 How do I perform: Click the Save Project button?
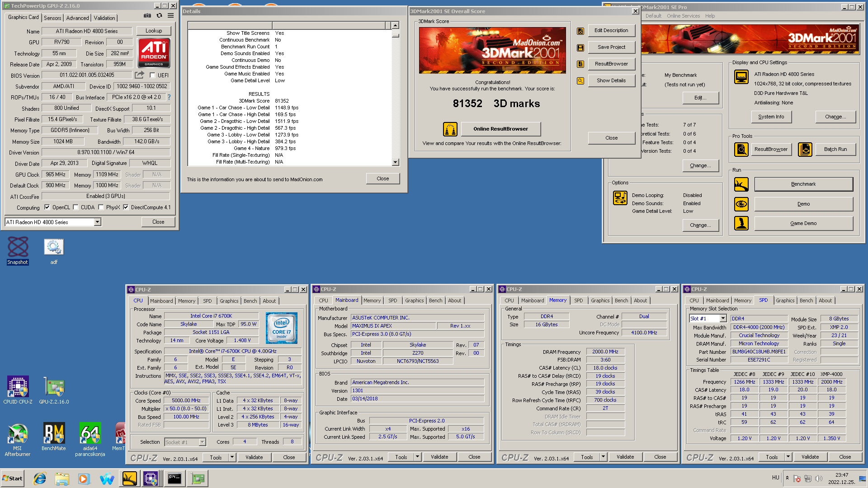611,47
